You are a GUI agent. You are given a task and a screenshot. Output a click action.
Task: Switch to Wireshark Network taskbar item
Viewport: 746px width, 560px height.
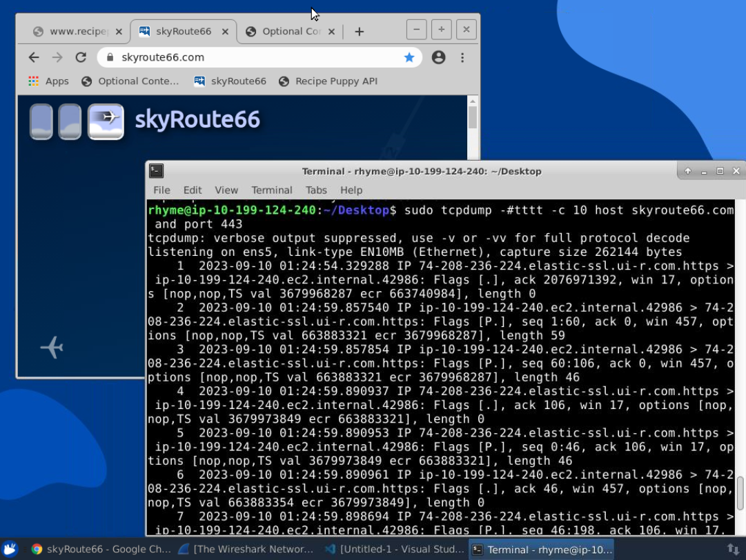coord(246,550)
